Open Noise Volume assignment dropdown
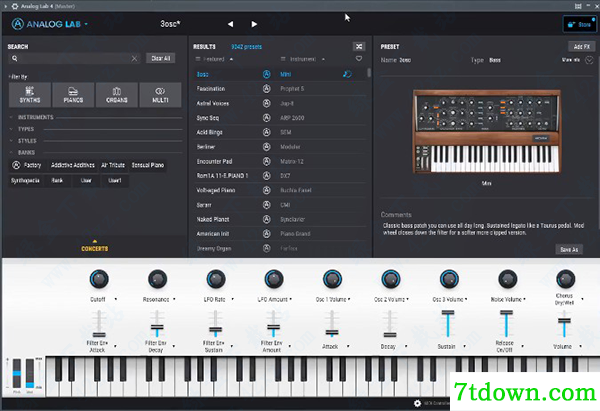600x411 pixels. pyautogui.click(x=524, y=299)
